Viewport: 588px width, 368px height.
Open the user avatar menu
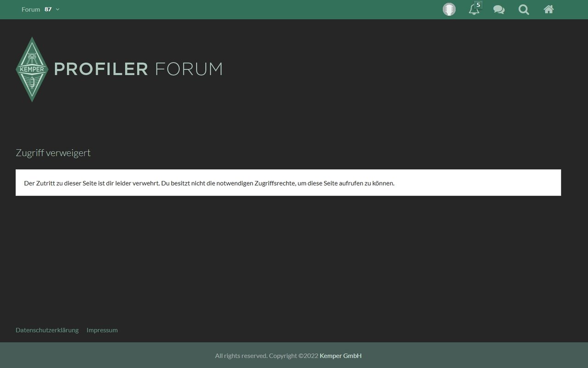point(449,9)
